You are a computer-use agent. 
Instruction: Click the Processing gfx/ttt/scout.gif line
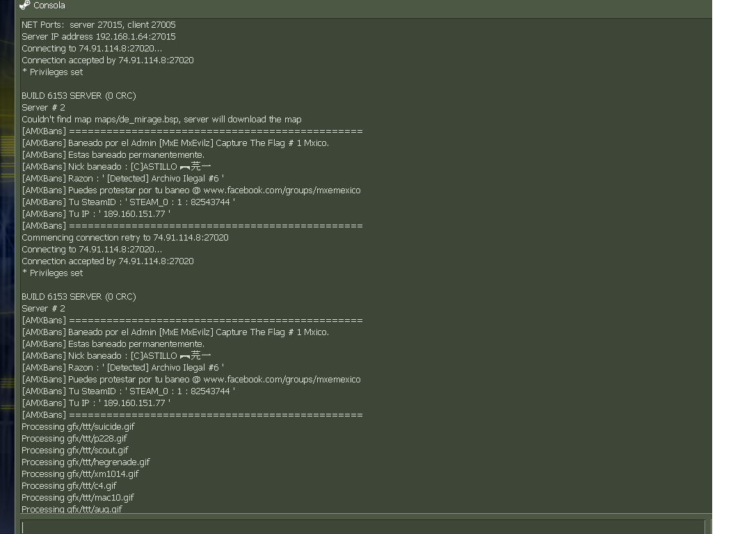click(74, 450)
